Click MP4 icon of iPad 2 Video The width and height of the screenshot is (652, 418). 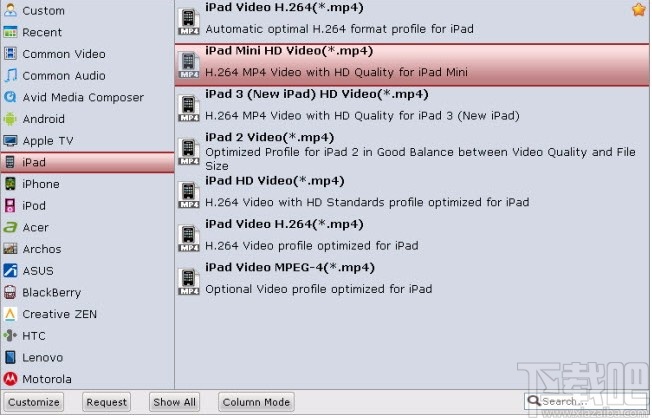click(189, 151)
